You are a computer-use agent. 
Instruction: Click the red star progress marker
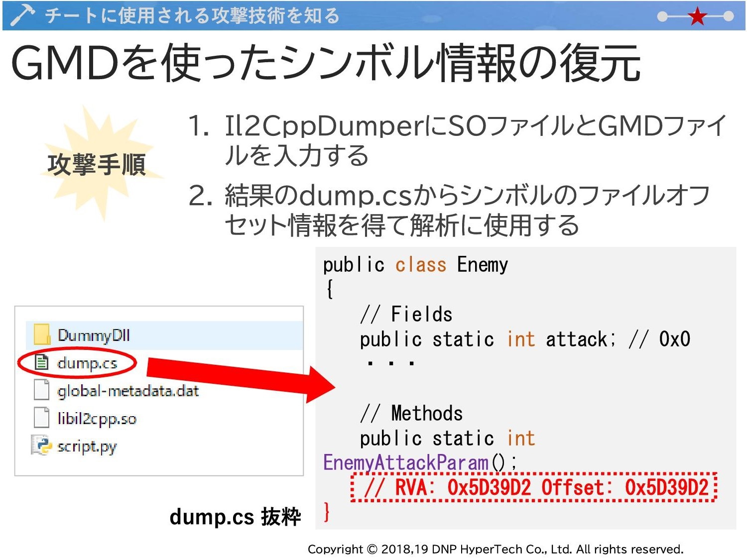(x=697, y=16)
